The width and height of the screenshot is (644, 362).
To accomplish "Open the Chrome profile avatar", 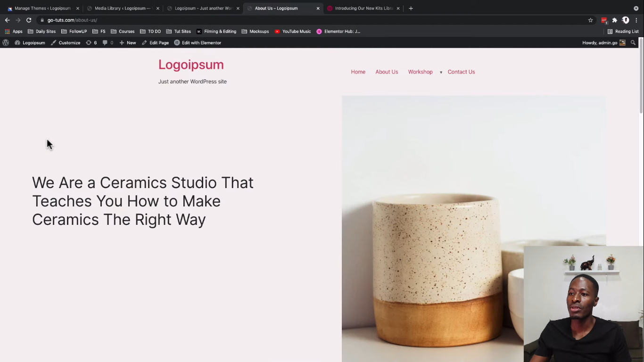I will [626, 20].
